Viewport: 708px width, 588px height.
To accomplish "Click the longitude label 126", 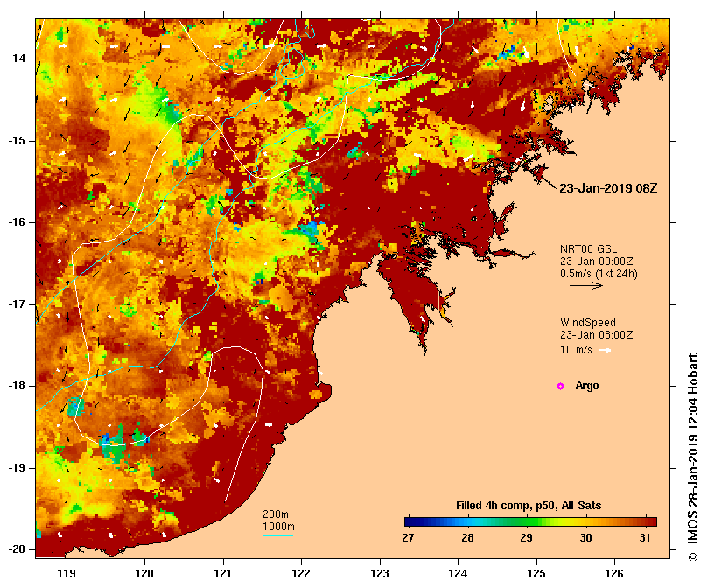I will coord(614,574).
